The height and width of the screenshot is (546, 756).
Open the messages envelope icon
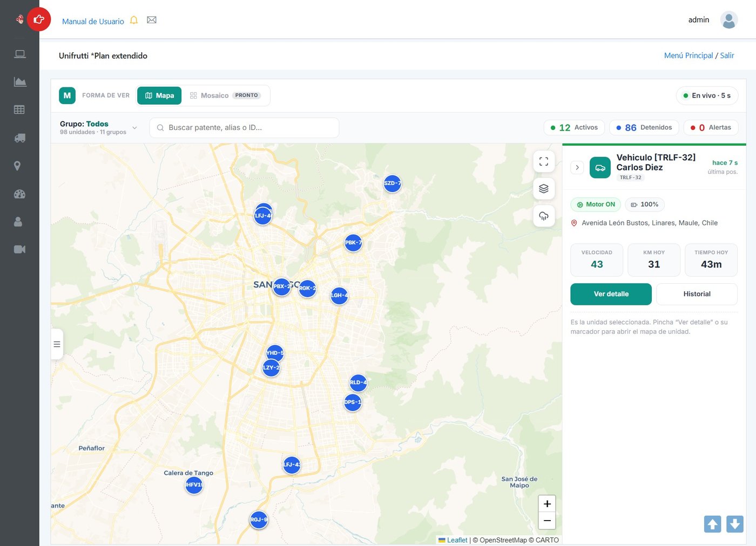click(x=152, y=20)
